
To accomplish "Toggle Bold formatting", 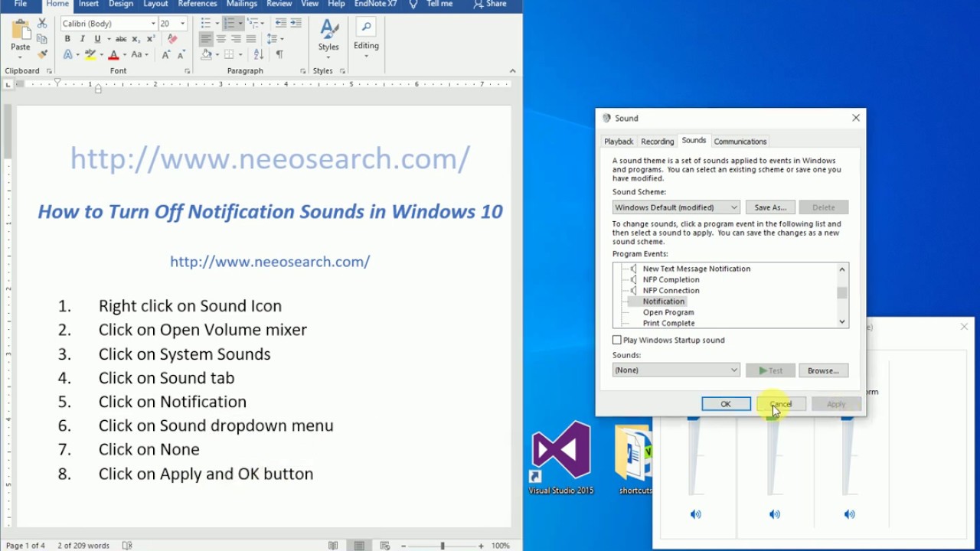I will [67, 39].
